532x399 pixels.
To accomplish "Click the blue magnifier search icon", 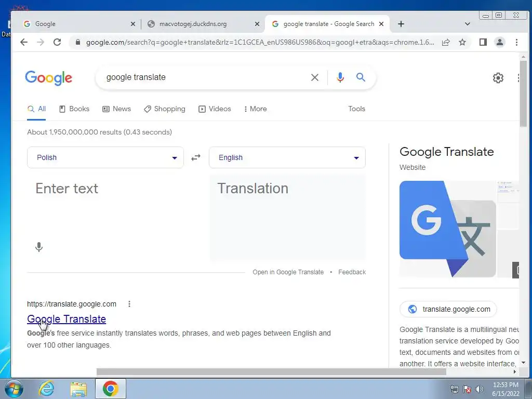I will click(361, 77).
